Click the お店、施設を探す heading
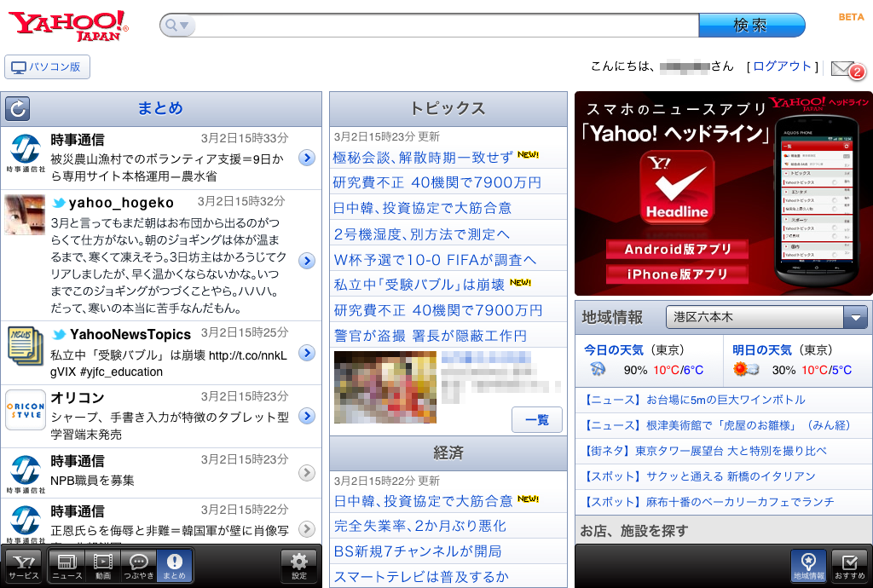This screenshot has width=873, height=588. (634, 531)
